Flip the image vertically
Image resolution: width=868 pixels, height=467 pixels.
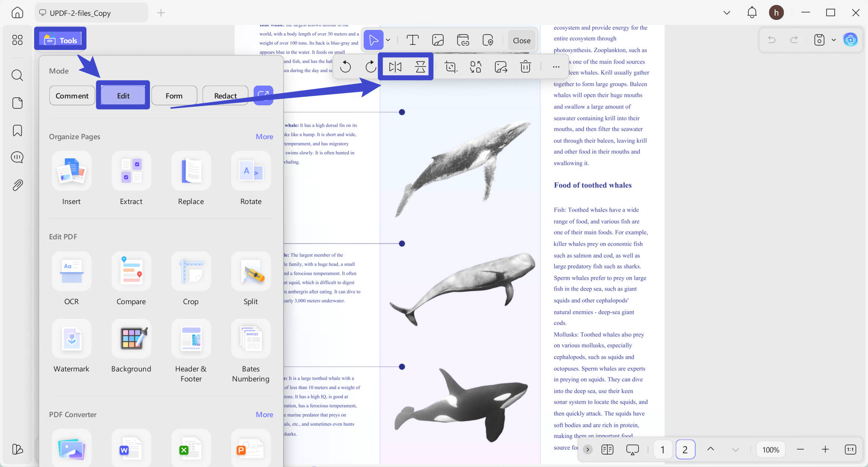421,66
